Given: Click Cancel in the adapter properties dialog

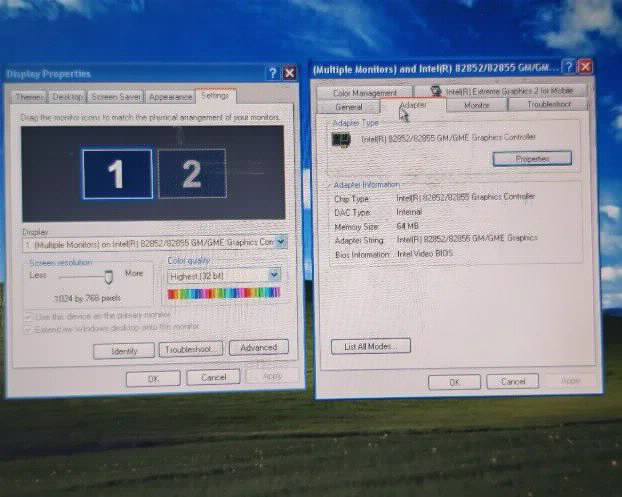Looking at the screenshot, I should 513,381.
